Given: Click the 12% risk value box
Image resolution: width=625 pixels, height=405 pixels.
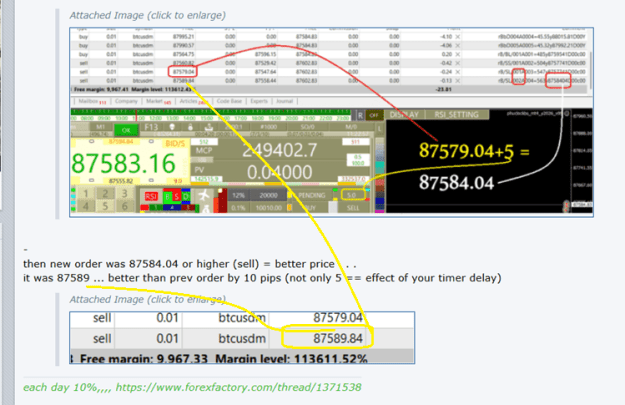Looking at the screenshot, I should [238, 195].
